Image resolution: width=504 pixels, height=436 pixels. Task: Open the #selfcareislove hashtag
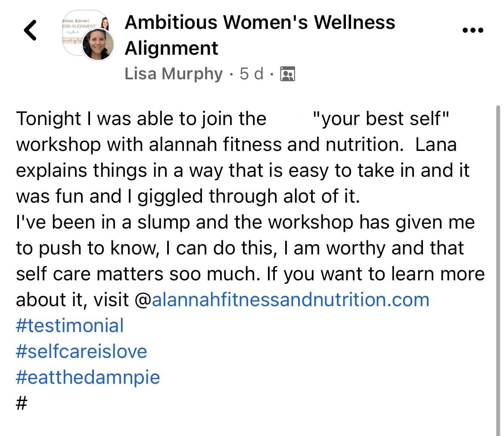81,351
